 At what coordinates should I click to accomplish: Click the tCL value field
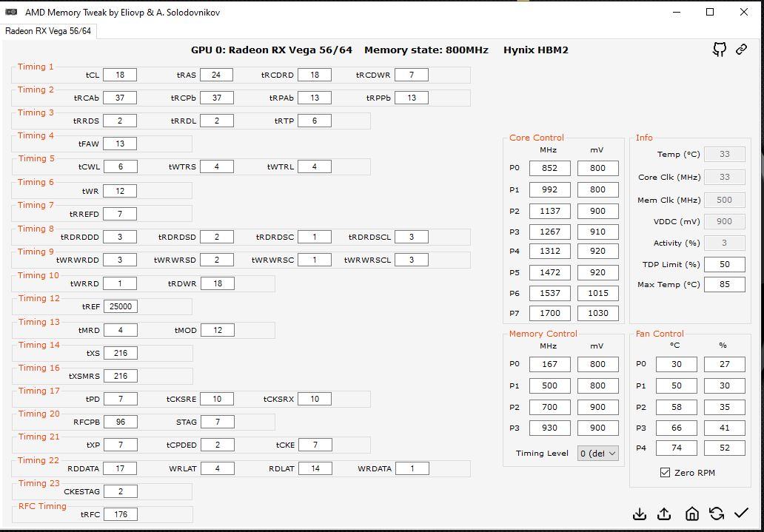click(120, 75)
